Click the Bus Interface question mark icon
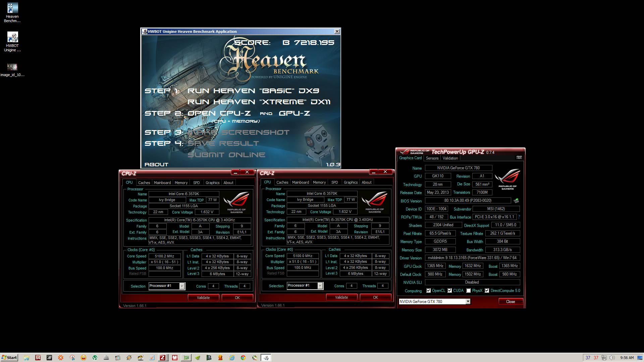Viewport: 644px width, 362px height. (x=519, y=217)
